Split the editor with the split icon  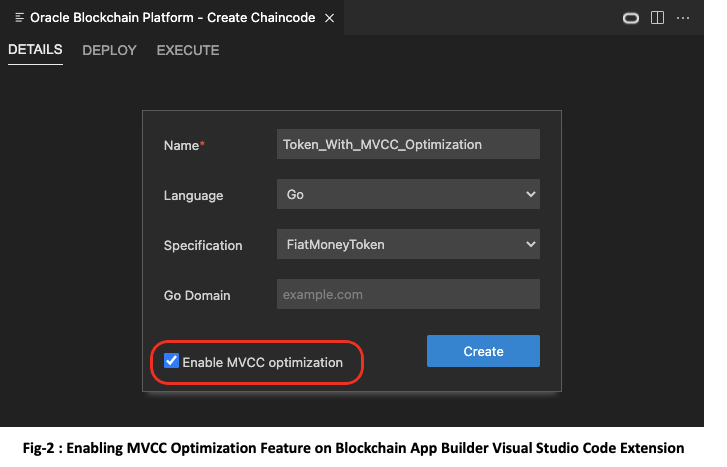[657, 18]
